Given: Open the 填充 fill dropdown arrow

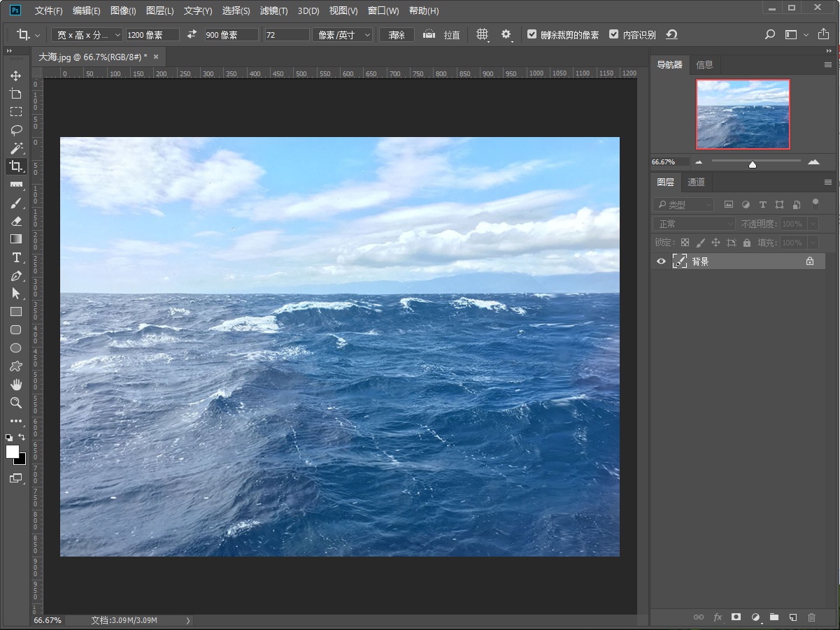Looking at the screenshot, I should [813, 243].
